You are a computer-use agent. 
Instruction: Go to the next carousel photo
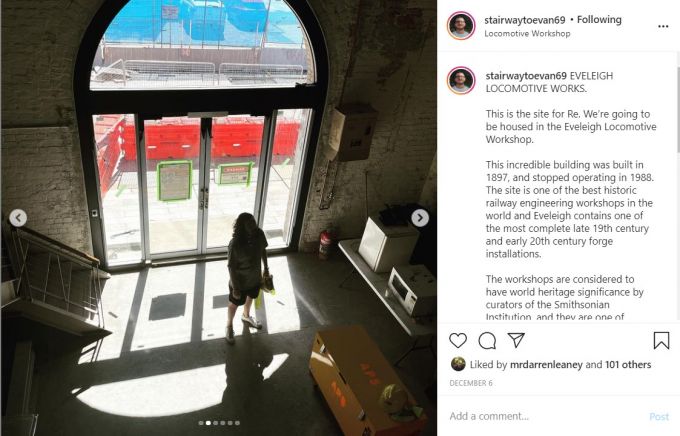(x=420, y=218)
